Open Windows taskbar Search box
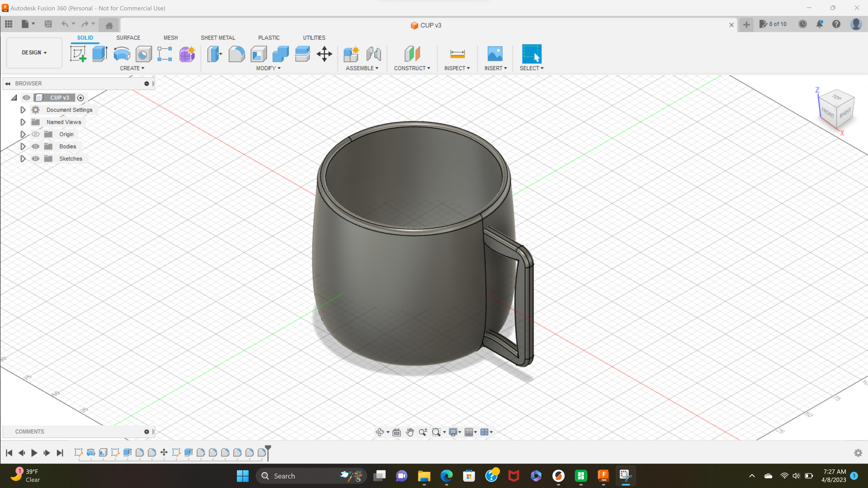 click(311, 476)
